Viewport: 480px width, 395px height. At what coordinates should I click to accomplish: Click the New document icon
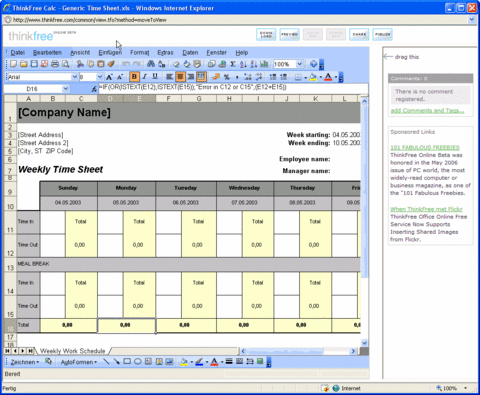pyautogui.click(x=13, y=64)
